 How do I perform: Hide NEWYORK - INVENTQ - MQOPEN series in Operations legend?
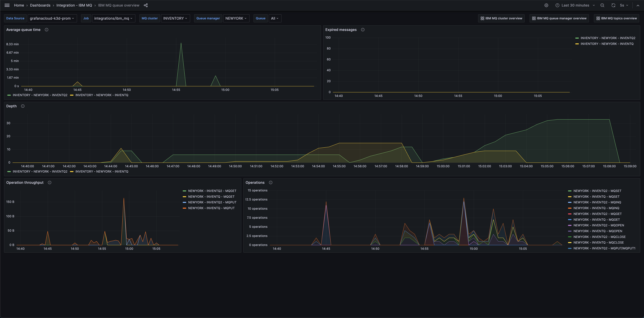coord(598,231)
